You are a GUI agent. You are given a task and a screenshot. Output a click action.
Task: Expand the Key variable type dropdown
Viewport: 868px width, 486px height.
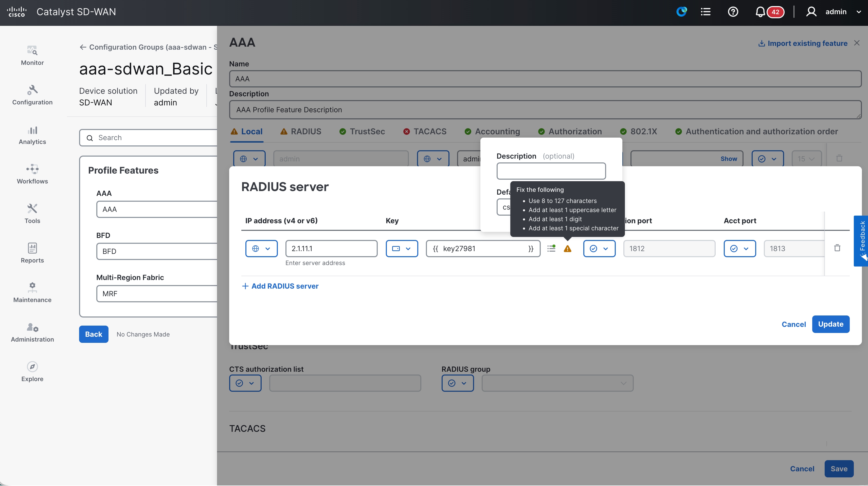402,249
